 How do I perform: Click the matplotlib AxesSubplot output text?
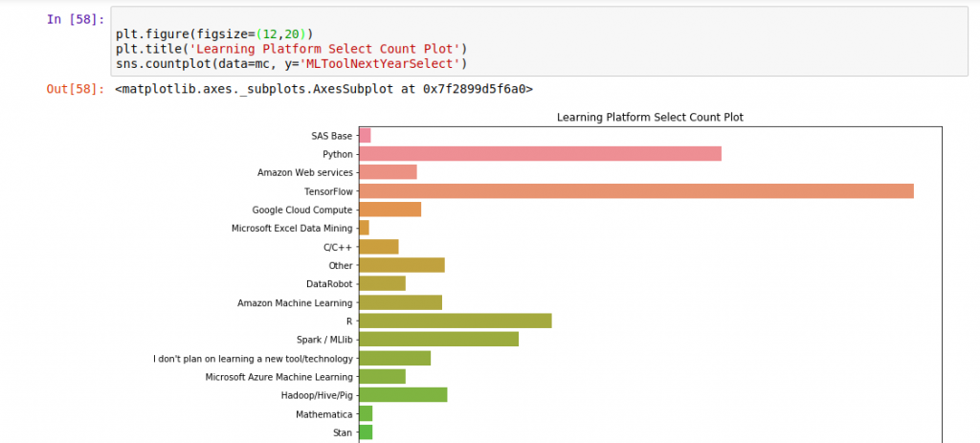323,89
